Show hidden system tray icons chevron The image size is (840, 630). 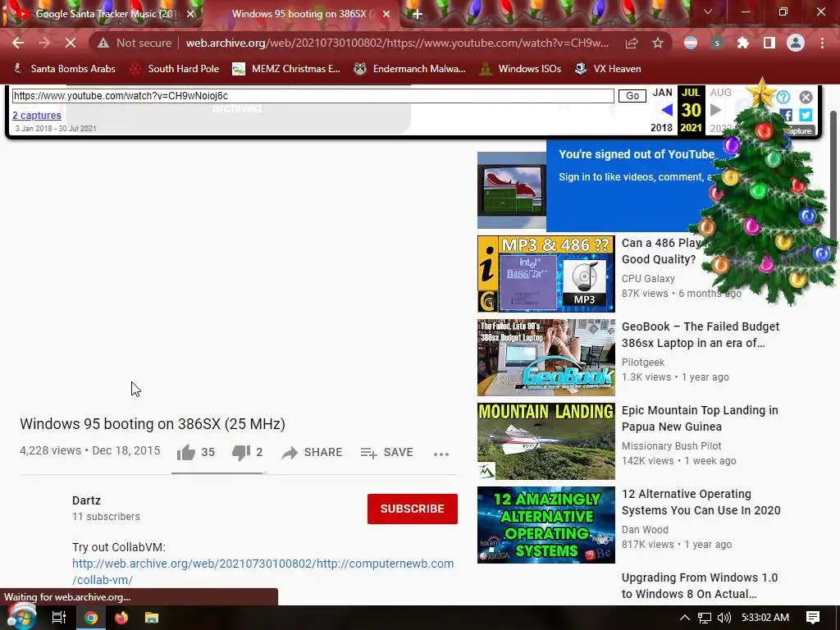tap(685, 618)
